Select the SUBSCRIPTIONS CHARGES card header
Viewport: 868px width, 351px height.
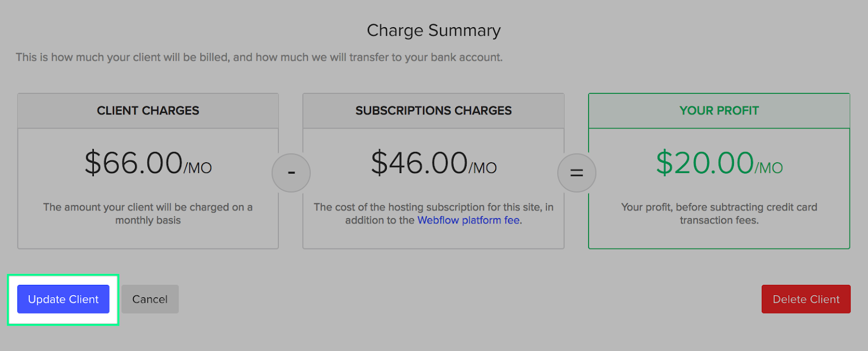pos(433,111)
